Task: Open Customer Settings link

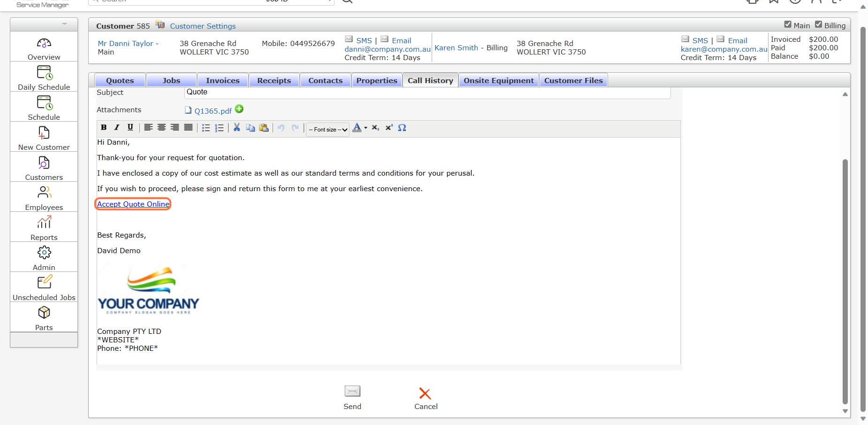Action: tap(203, 26)
